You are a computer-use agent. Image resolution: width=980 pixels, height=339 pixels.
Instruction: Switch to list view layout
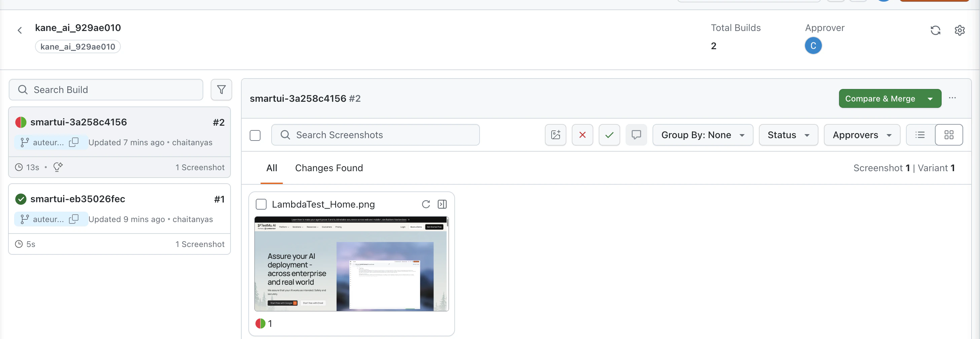point(920,135)
